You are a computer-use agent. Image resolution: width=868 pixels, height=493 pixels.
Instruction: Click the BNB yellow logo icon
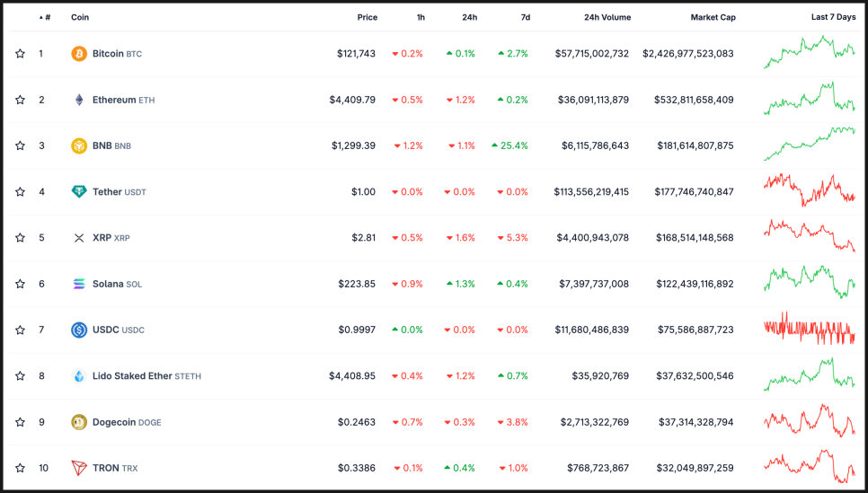(79, 145)
